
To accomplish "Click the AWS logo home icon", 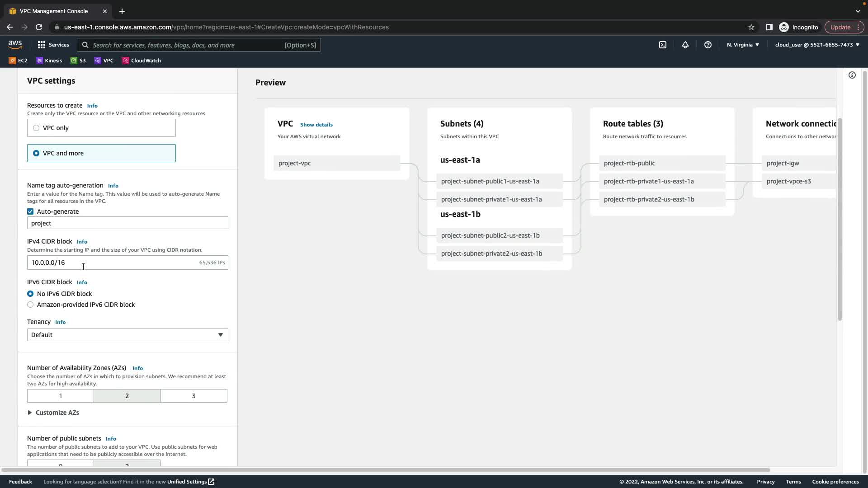I will 15,44.
